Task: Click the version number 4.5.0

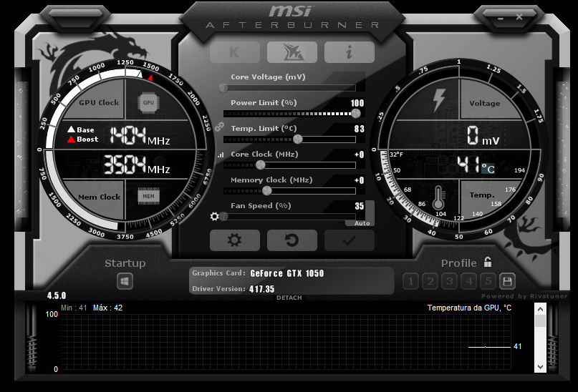Action: 57,295
